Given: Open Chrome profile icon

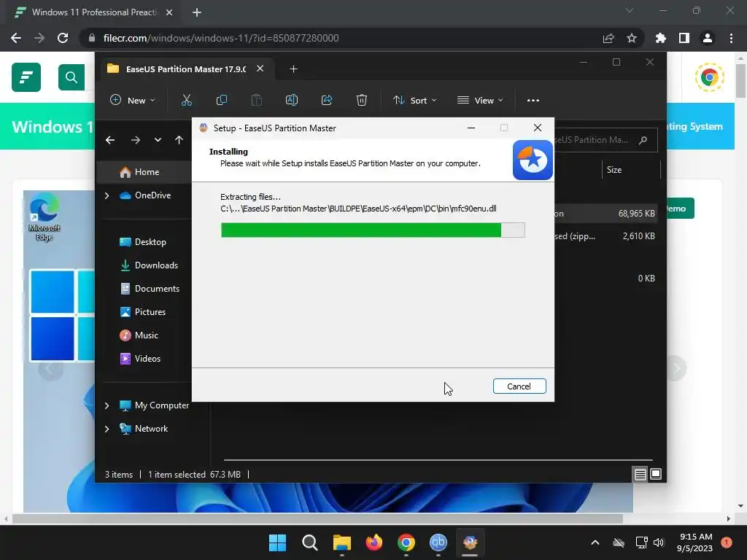Looking at the screenshot, I should [x=708, y=38].
